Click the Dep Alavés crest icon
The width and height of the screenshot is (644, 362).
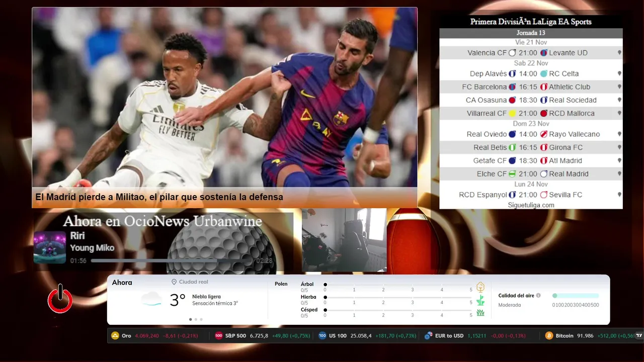pos(512,74)
